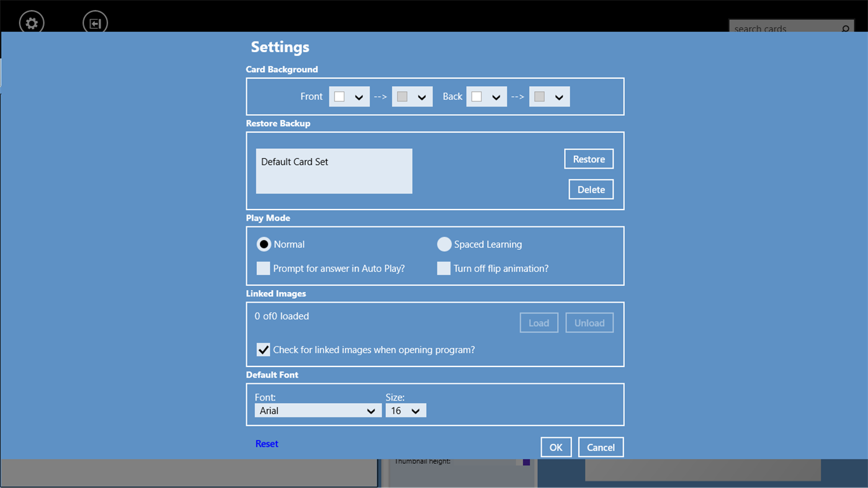
Task: Open the Settings gear icon
Action: [31, 22]
